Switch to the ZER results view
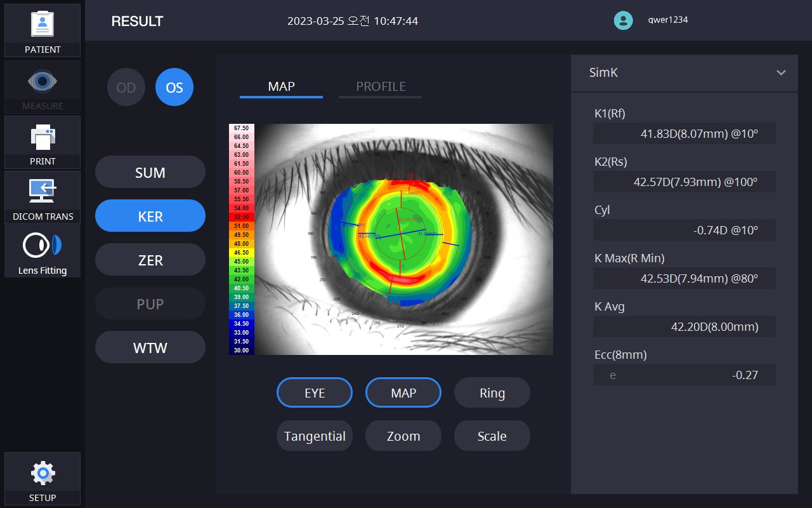Screen dimensions: 812x508 point(150,260)
